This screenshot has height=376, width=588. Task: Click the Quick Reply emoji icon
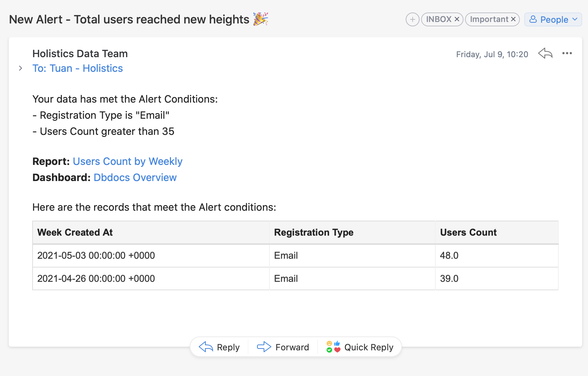(333, 347)
